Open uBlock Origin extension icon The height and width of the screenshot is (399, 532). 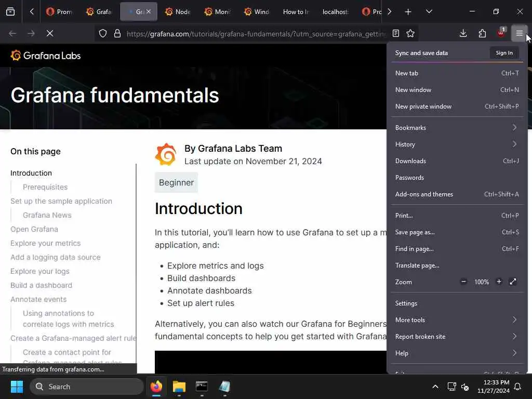[x=501, y=33]
